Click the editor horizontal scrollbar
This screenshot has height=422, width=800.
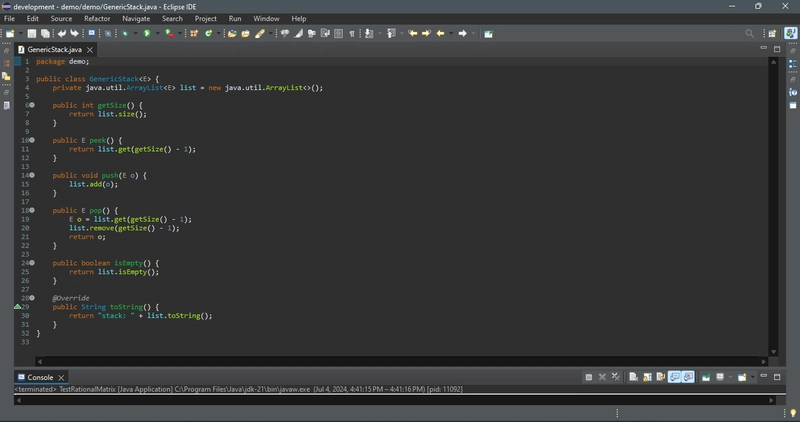(402, 361)
